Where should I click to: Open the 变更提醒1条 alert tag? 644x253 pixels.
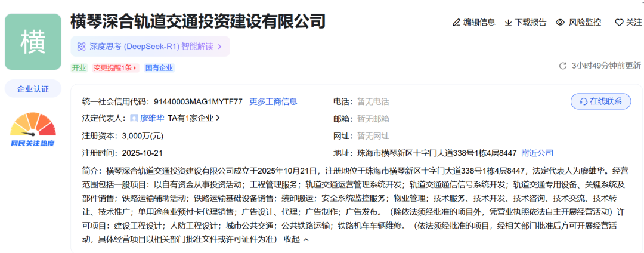click(115, 68)
